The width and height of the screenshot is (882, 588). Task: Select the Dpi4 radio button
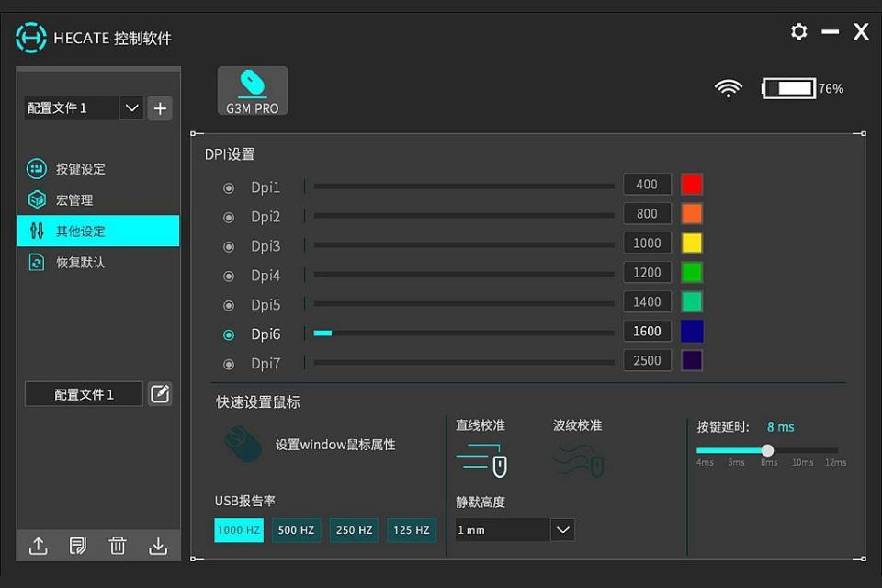[229, 276]
